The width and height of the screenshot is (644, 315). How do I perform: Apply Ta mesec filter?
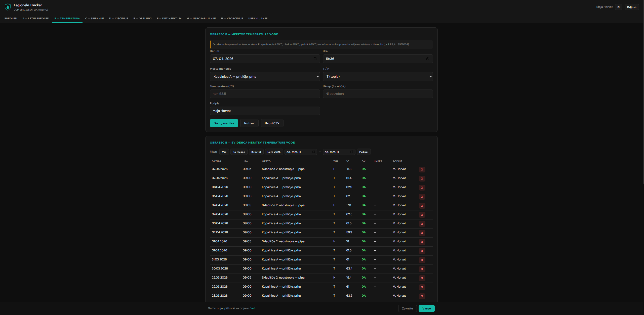239,152
